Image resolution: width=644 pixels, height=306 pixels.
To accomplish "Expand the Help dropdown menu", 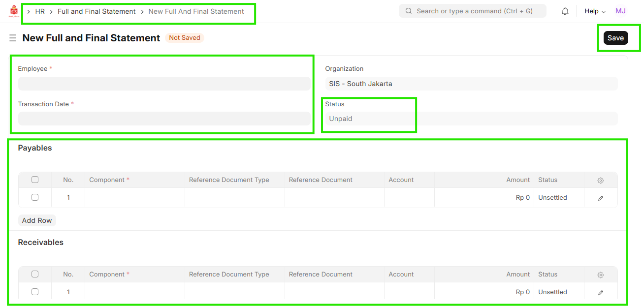I will (x=595, y=11).
